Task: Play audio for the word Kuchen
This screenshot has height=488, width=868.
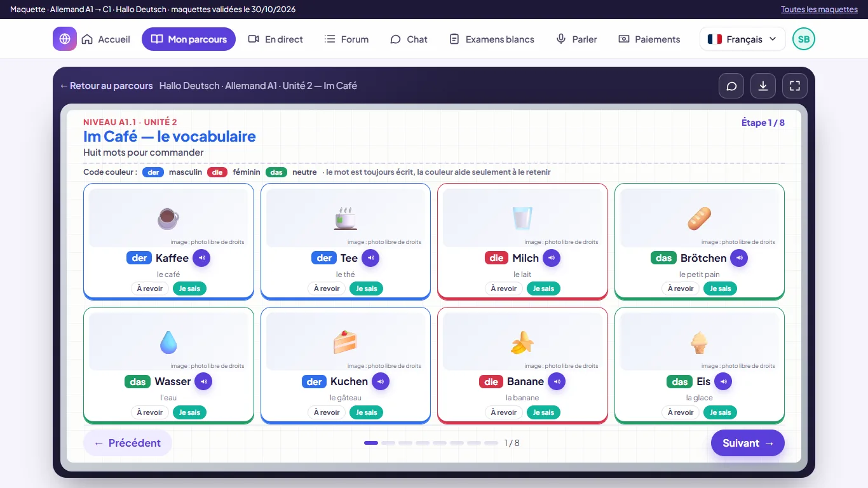Action: click(381, 381)
